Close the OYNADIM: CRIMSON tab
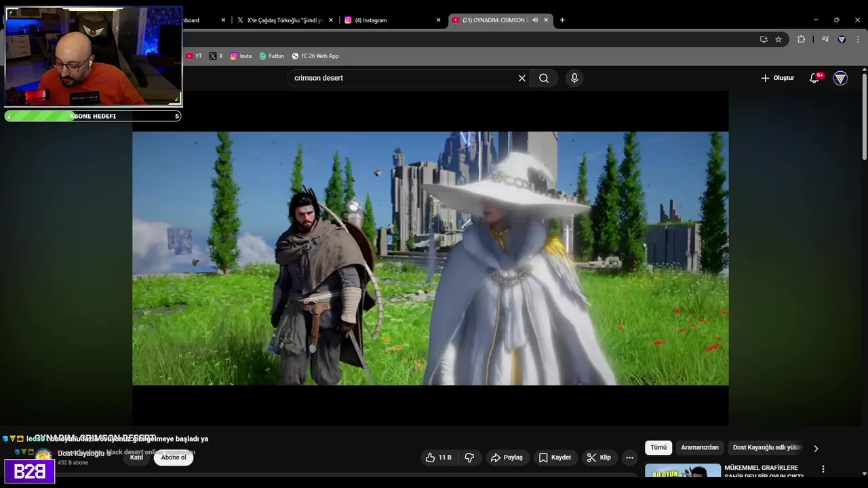 (546, 20)
